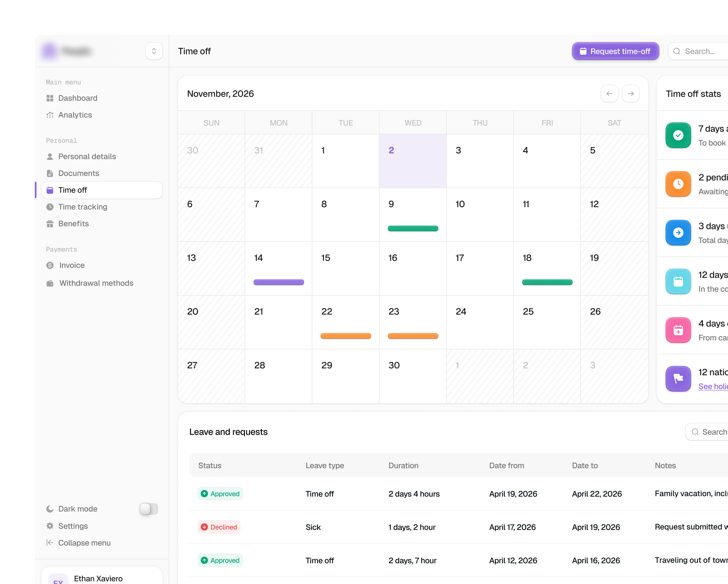728x584 pixels.
Task: Click the purple flag national holidays icon
Action: [x=678, y=378]
